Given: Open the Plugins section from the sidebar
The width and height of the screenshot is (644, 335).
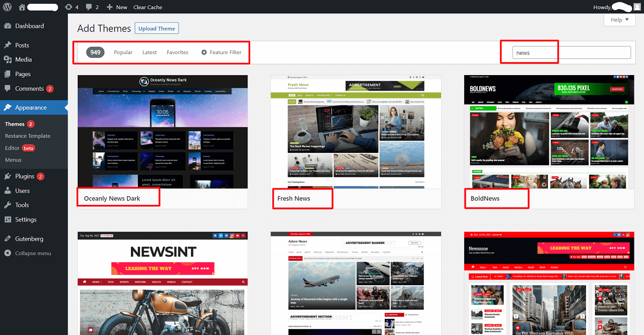Looking at the screenshot, I should [x=25, y=175].
